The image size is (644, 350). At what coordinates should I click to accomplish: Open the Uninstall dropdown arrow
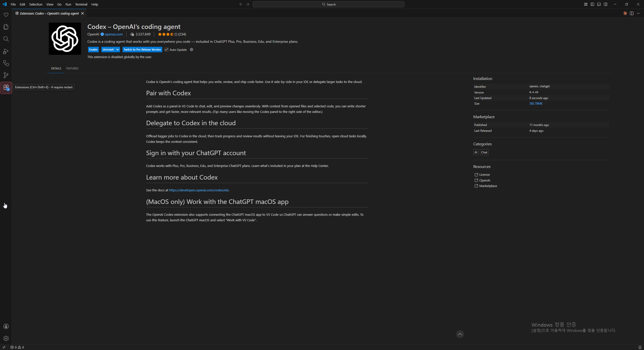tap(117, 50)
